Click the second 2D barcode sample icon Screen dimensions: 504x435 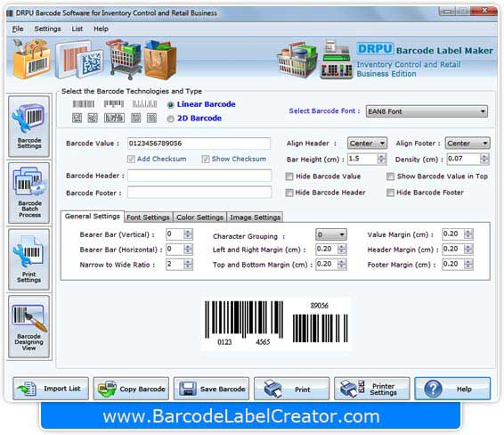tap(93, 118)
